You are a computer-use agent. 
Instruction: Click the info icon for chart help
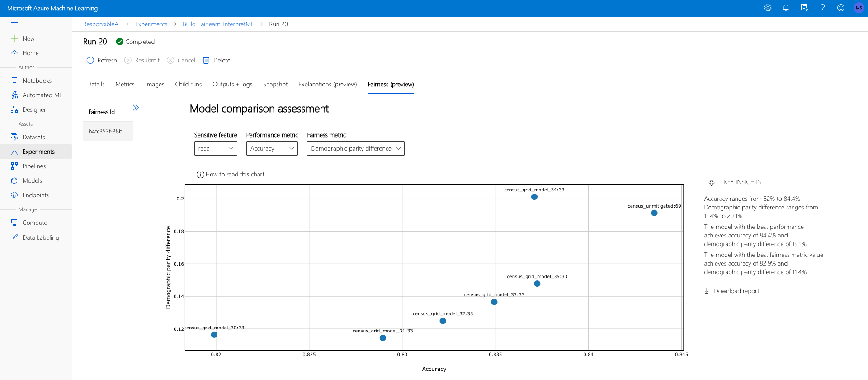(200, 175)
